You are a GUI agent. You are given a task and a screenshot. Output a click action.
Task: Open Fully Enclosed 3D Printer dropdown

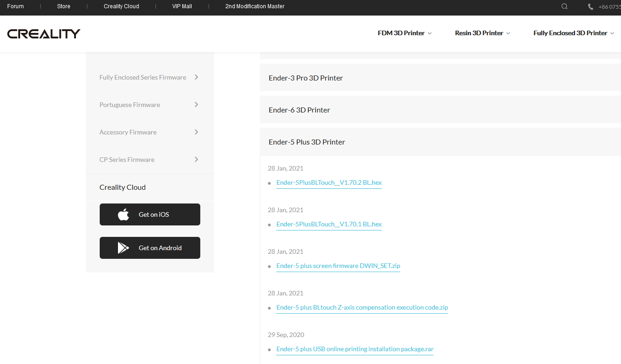[574, 33]
